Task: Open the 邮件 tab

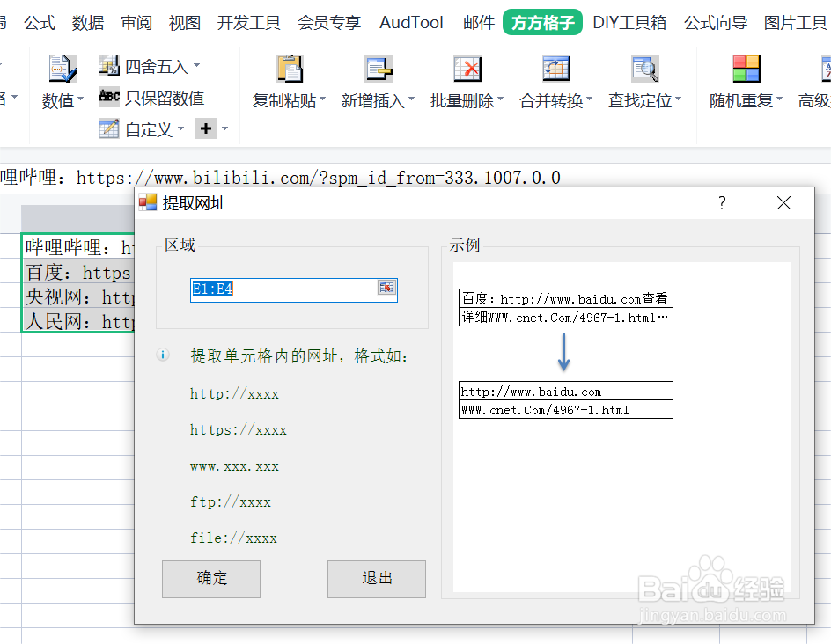Action: click(x=479, y=23)
